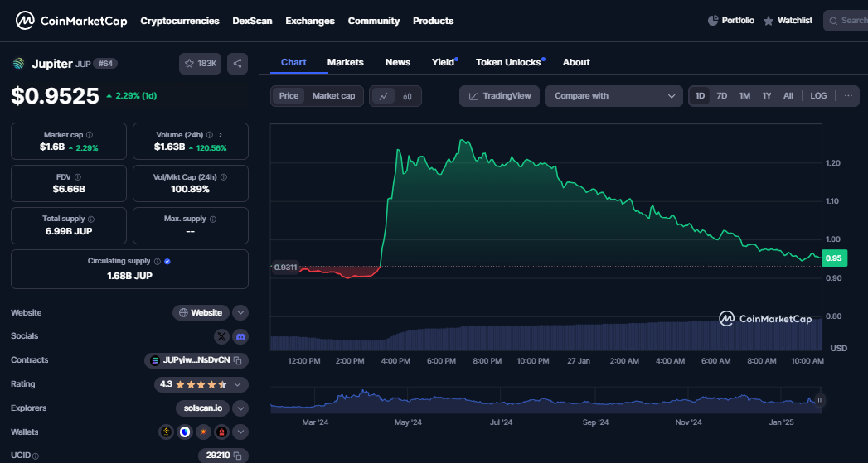Viewport: 868px width, 463px height.
Task: Click the verified badge beside Circulating supply
Action: click(x=167, y=261)
